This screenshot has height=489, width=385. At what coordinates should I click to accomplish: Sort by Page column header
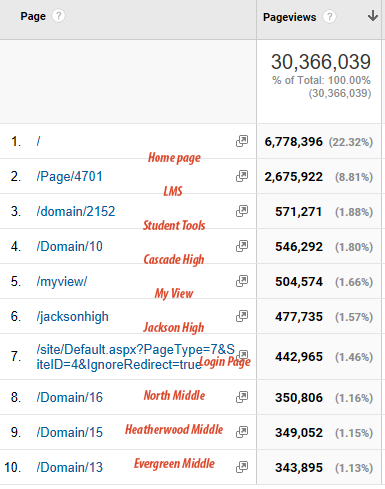click(33, 16)
